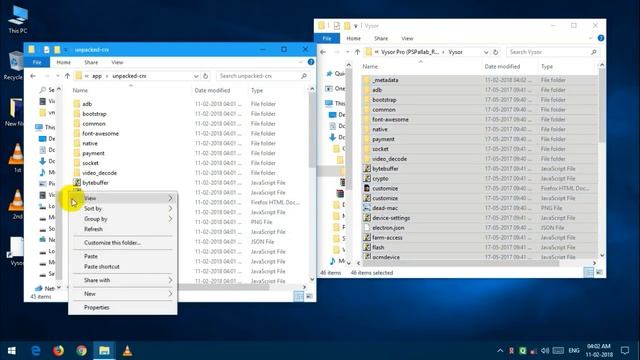Click Vysor Pro breadcrumb in Vysor address bar
The height and width of the screenshot is (360, 640).
(x=410, y=52)
